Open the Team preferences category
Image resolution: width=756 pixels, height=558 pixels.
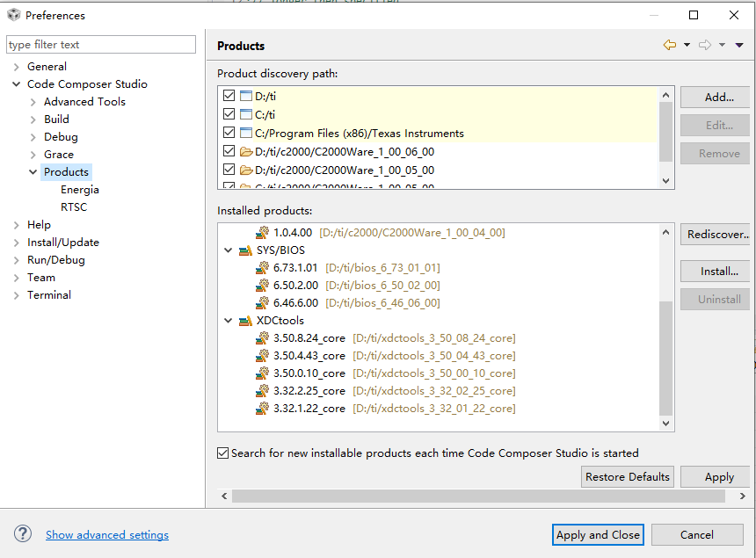41,278
